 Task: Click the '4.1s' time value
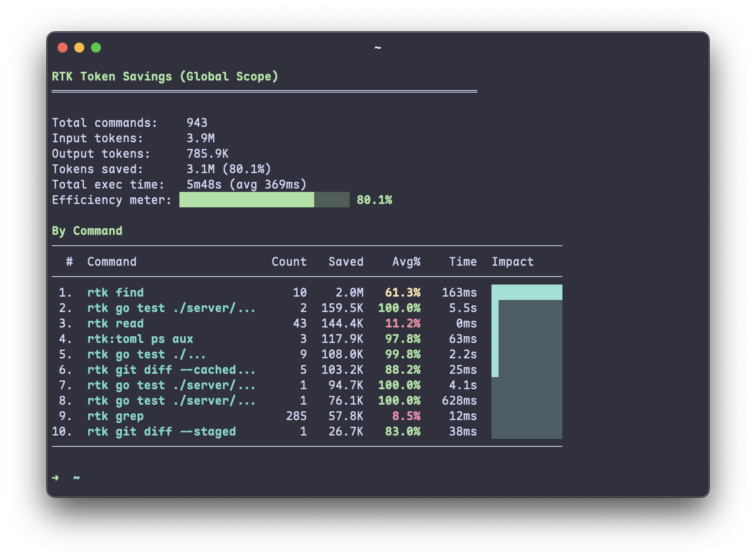(x=463, y=385)
